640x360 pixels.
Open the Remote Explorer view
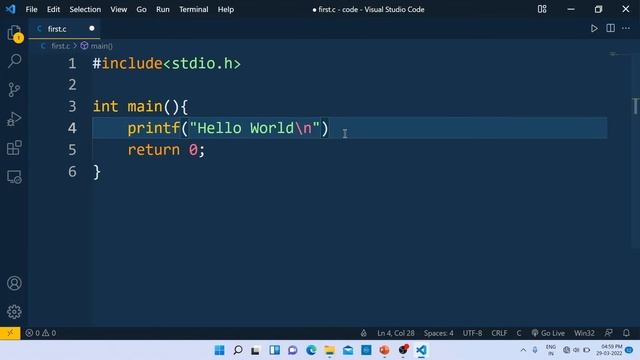tap(14, 177)
